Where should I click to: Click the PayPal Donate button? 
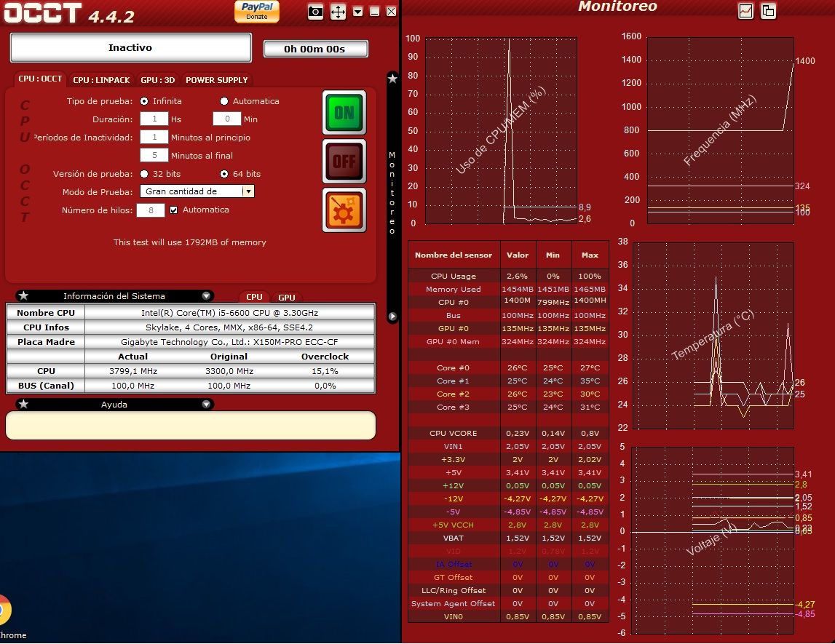pos(256,11)
